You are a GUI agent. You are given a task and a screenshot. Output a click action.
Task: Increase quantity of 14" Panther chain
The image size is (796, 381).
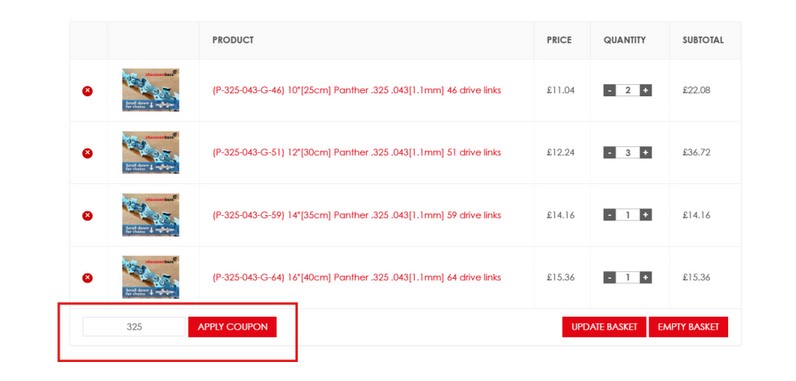tap(645, 215)
